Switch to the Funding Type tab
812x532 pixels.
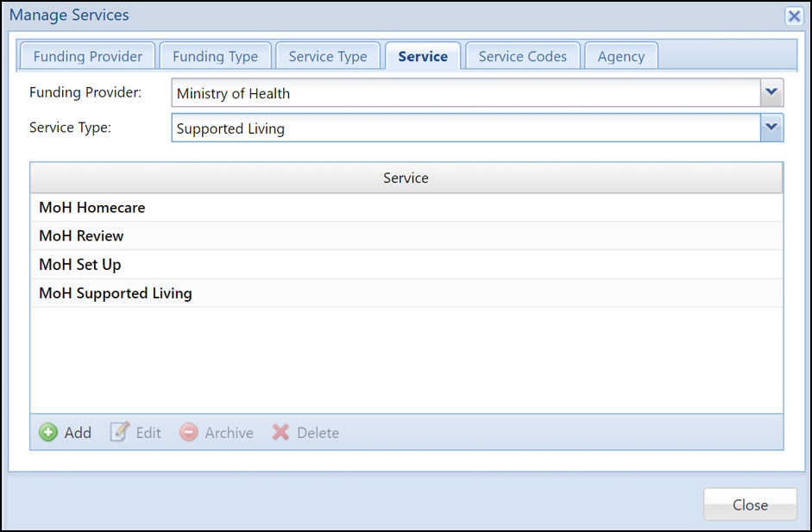click(215, 56)
